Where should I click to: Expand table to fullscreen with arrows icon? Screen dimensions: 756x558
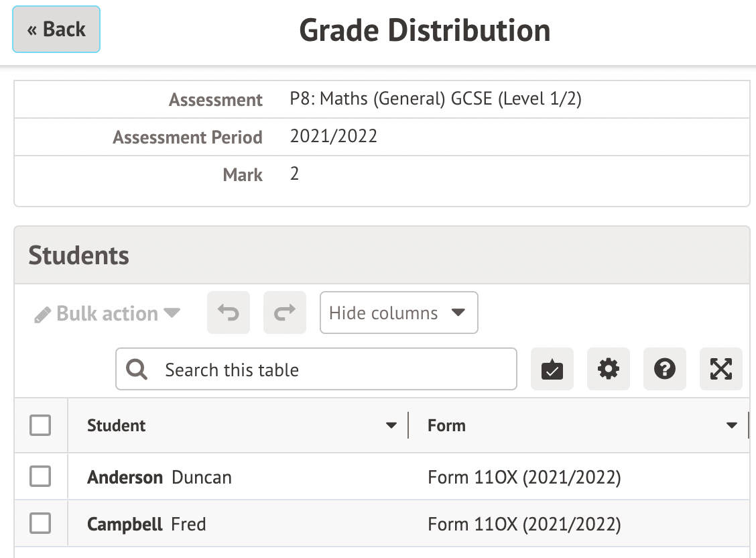[721, 369]
